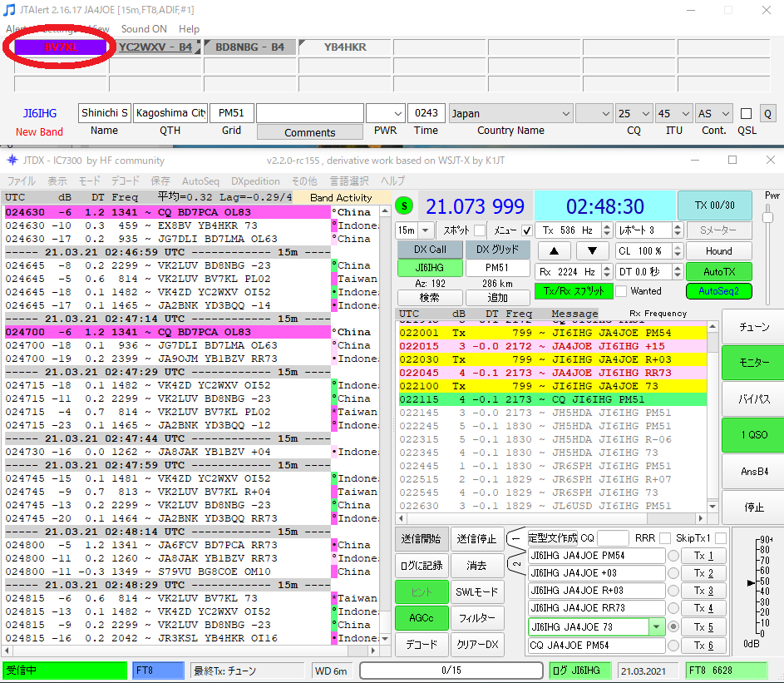Image resolution: width=784 pixels, height=683 pixels.
Task: Click the Hound button
Action: point(718,250)
